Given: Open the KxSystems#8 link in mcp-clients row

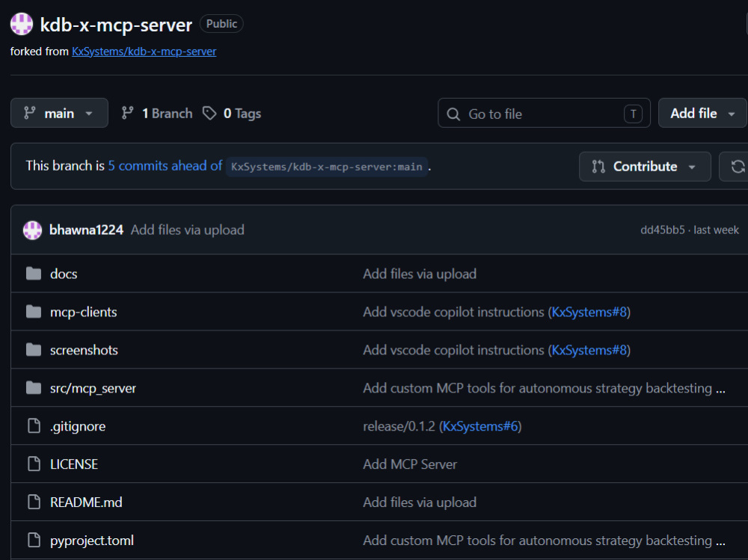Looking at the screenshot, I should [589, 312].
